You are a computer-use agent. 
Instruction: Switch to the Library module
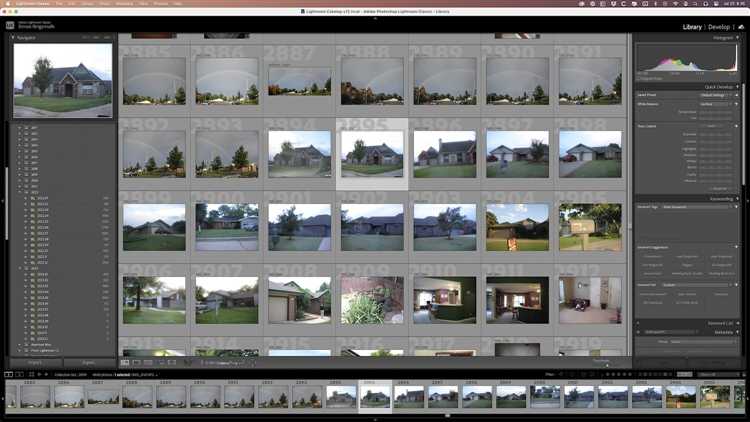coord(692,27)
